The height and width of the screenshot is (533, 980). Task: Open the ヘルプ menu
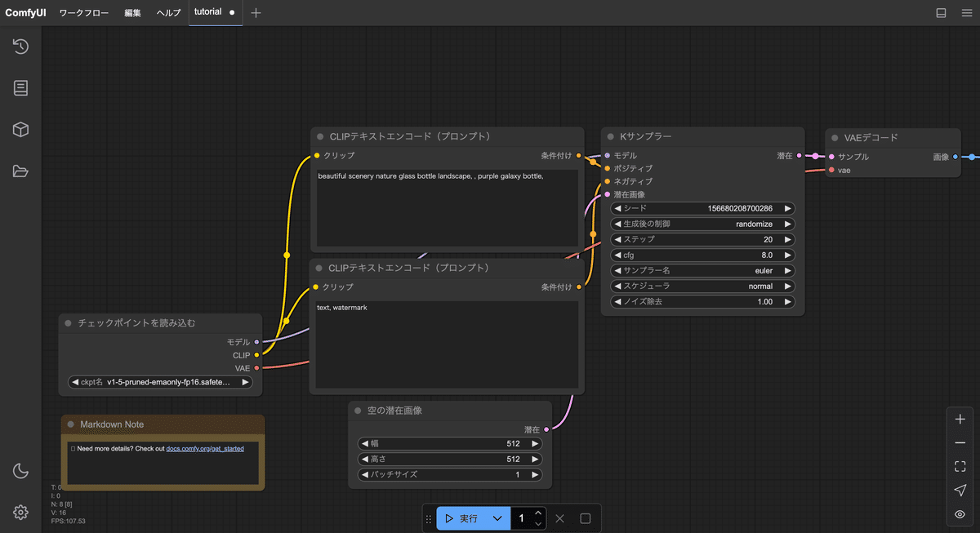[169, 13]
